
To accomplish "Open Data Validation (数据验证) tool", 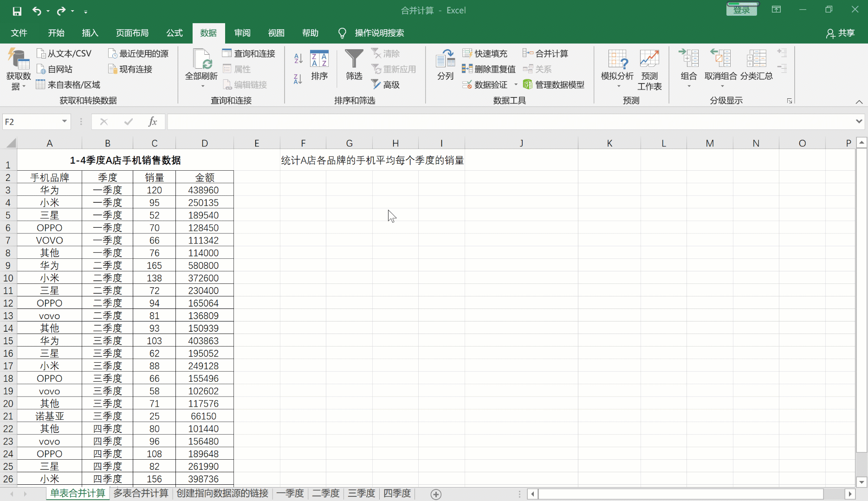I will (485, 85).
